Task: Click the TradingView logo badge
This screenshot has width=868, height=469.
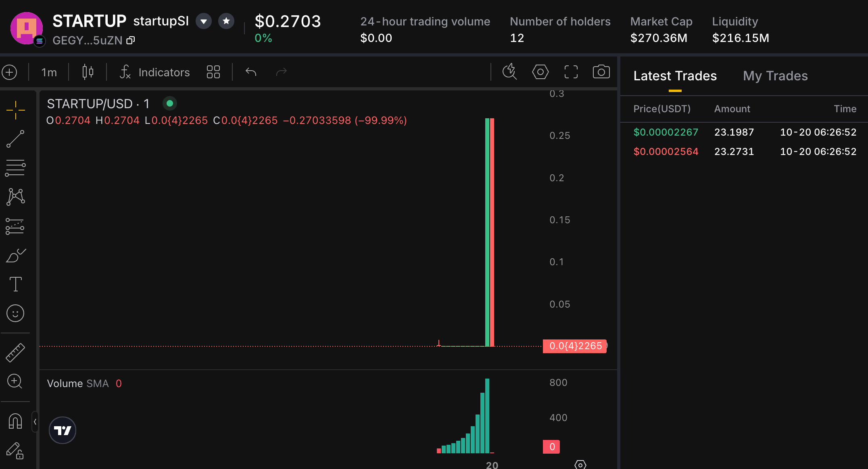Action: click(63, 430)
